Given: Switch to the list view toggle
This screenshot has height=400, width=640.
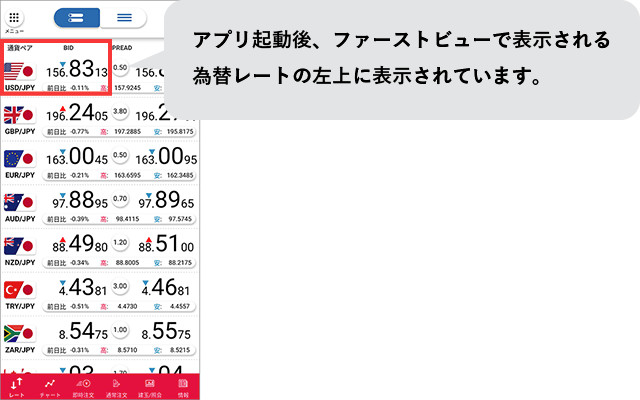Looking at the screenshot, I should tap(124, 18).
